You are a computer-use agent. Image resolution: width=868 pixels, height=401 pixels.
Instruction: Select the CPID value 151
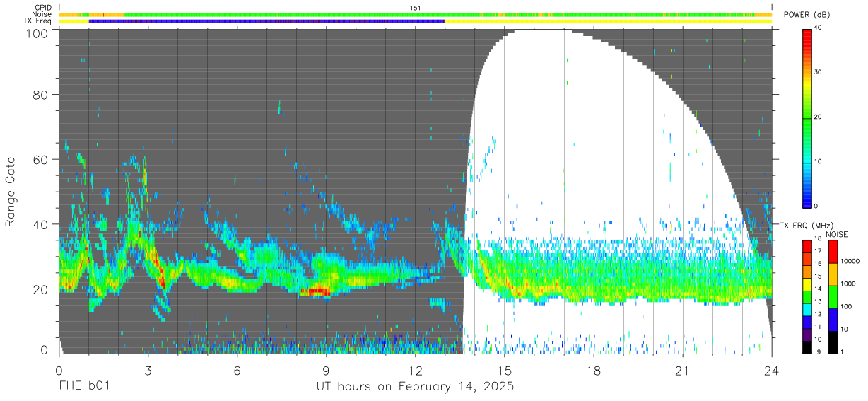(416, 8)
